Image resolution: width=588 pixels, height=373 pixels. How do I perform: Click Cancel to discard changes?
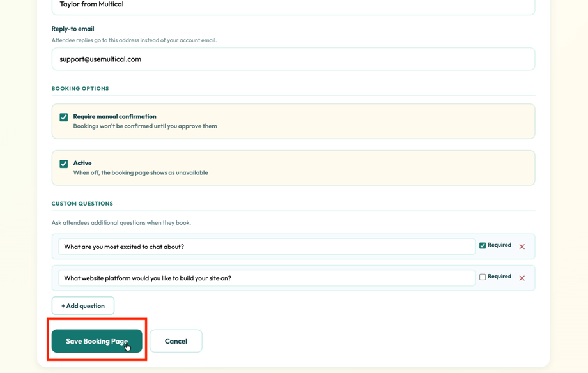[x=176, y=340]
